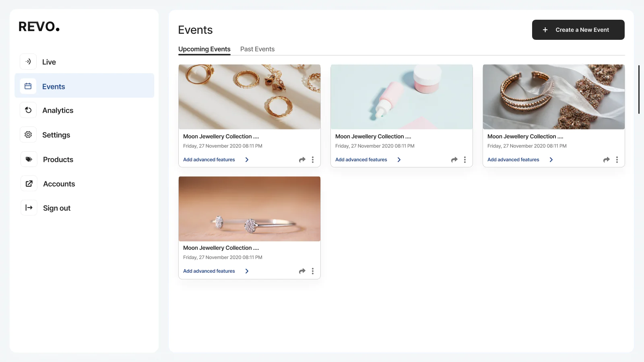The width and height of the screenshot is (644, 362).
Task: Open the silver bangle event thumbnail
Action: pos(250,209)
